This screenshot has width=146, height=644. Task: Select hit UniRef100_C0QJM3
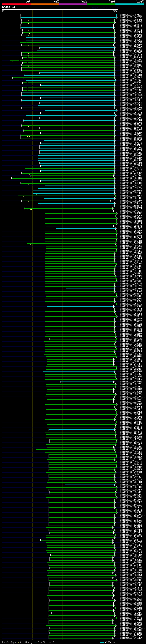pos(131,608)
